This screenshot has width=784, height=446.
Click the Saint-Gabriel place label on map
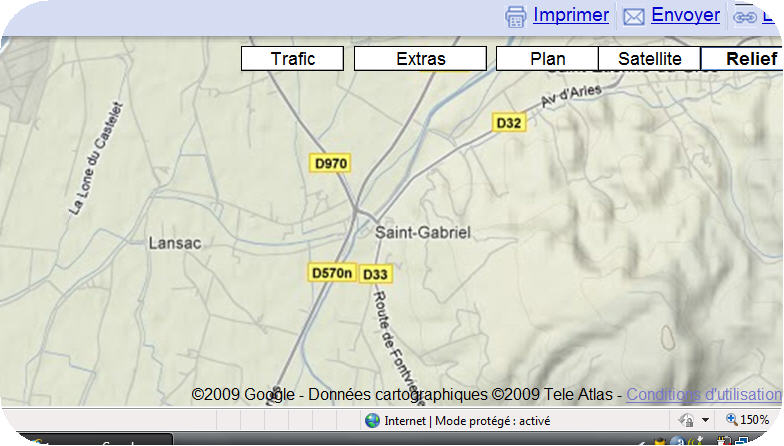[x=422, y=232]
